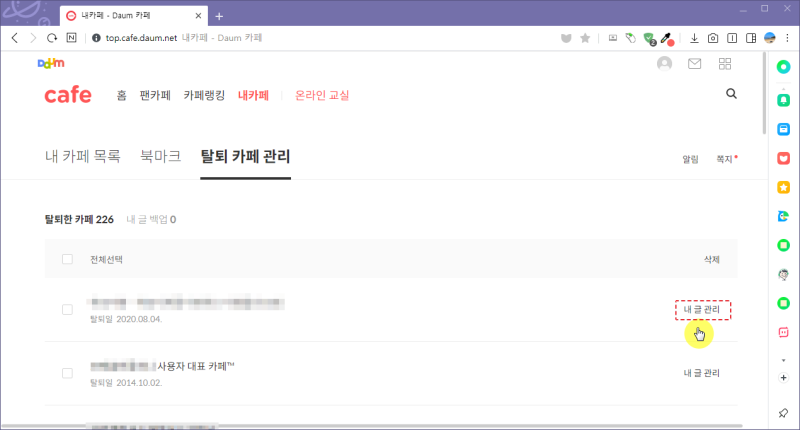This screenshot has width=800, height=430.
Task: Click the browser forward arrow
Action: tap(33, 38)
